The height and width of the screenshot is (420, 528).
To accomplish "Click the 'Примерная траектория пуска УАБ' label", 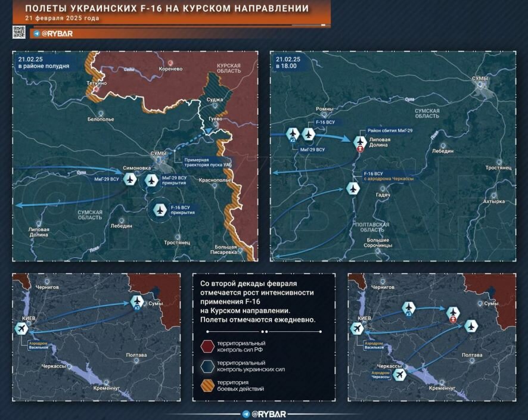I will pos(208,162).
